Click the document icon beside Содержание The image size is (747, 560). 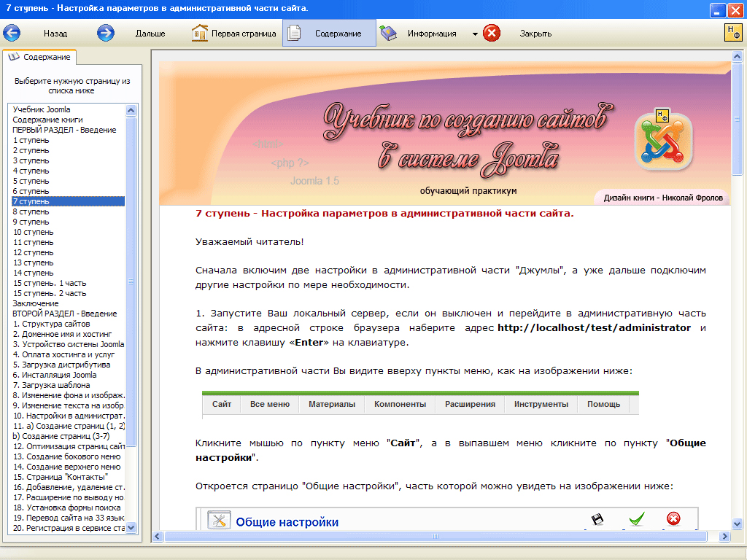point(295,34)
